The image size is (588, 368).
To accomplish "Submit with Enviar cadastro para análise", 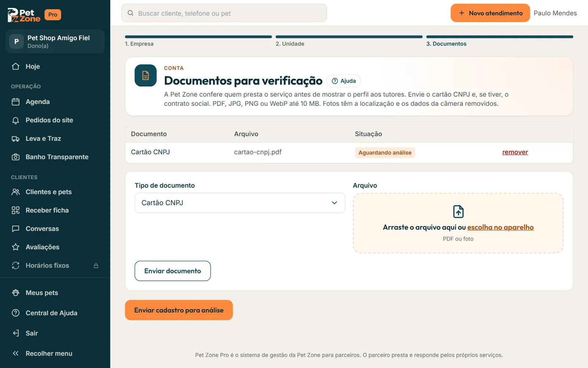I will coord(179,310).
